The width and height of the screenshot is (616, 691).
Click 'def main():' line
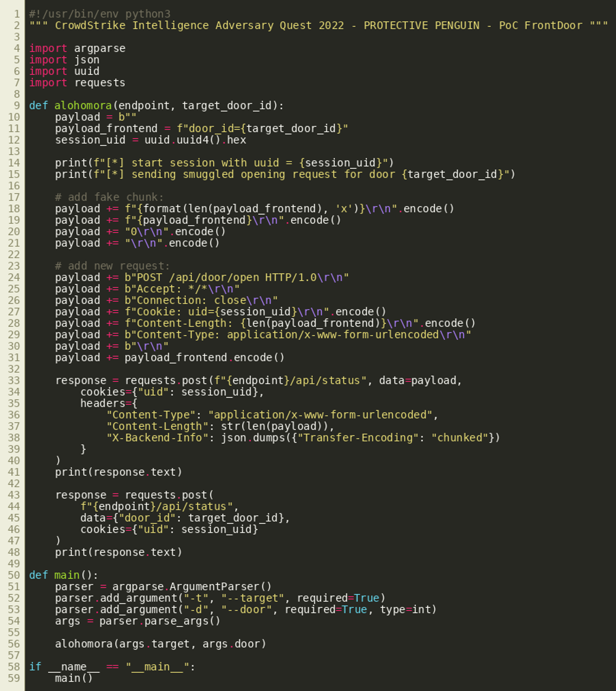click(x=63, y=575)
